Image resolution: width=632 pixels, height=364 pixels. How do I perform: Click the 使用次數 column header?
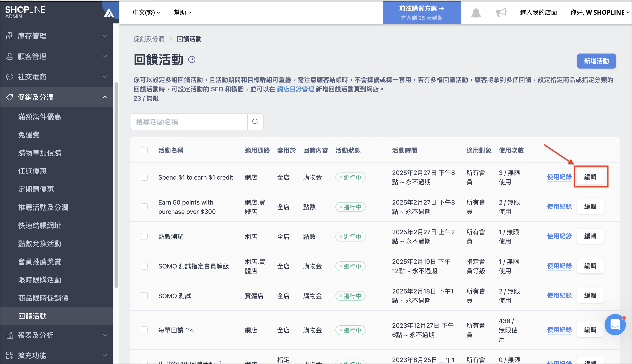(511, 151)
